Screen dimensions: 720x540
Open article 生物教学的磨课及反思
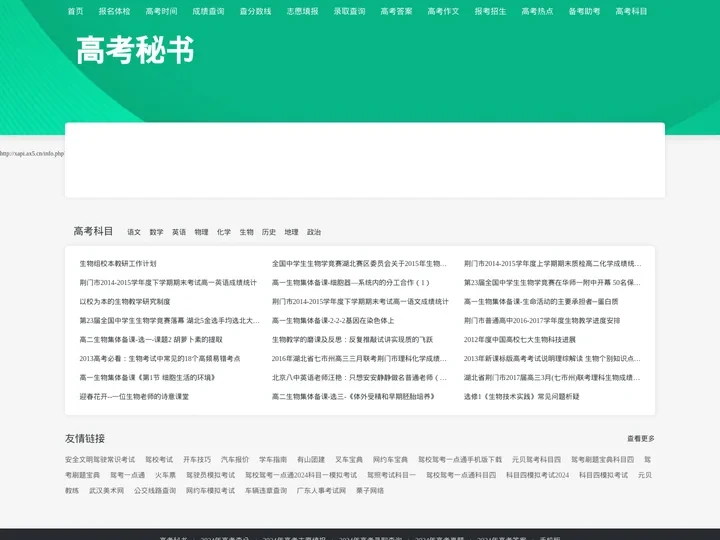[352, 340]
